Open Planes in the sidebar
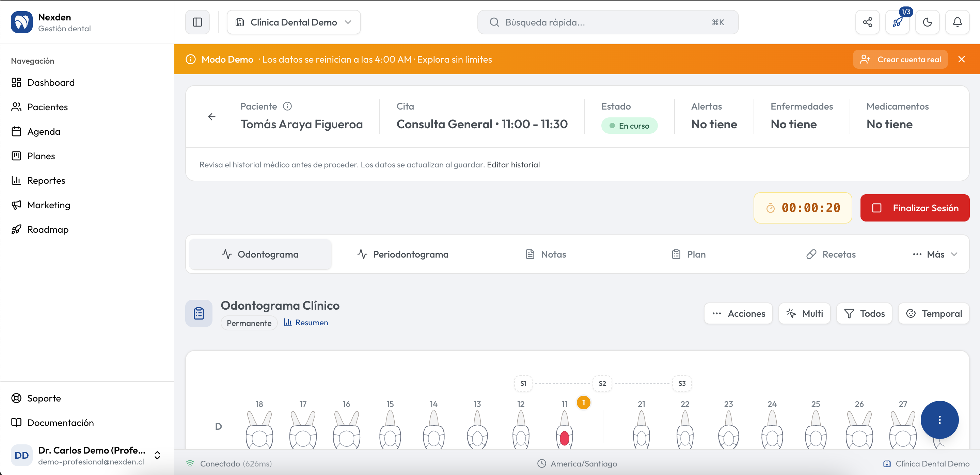Viewport: 980px width, 475px height. 87,156
